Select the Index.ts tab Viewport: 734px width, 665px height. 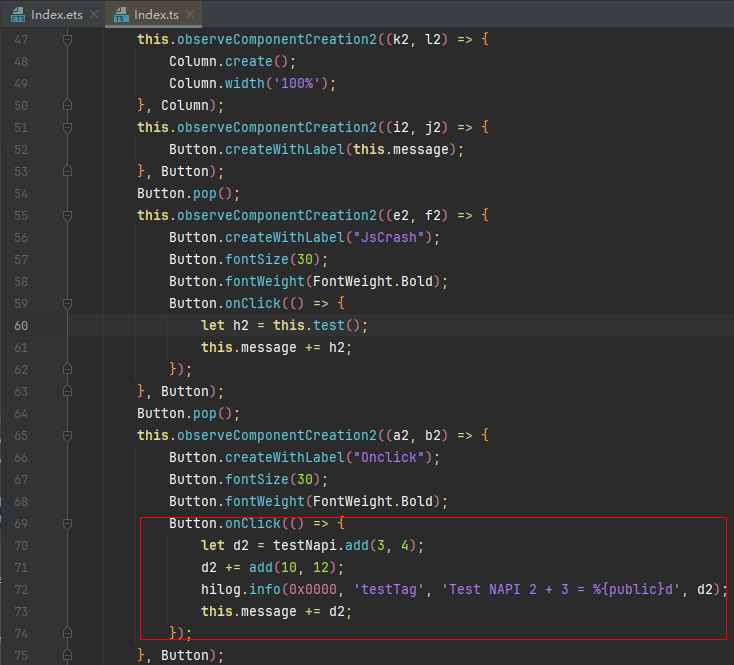(155, 14)
